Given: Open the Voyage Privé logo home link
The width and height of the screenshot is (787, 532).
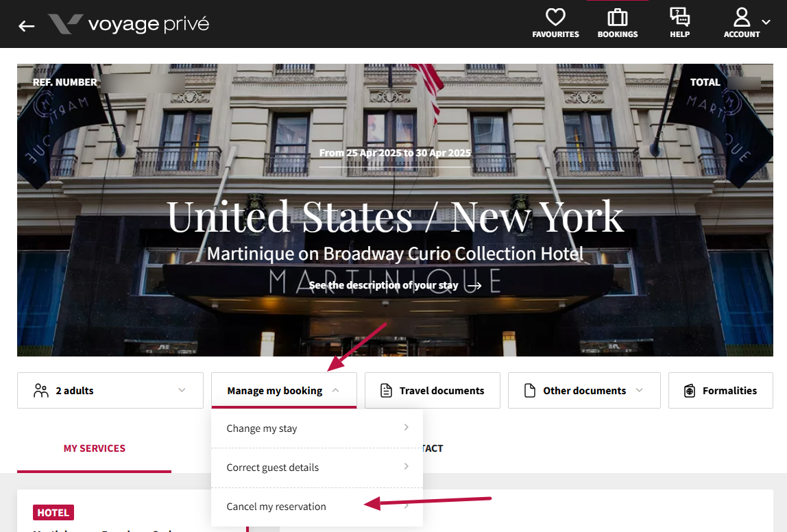Looking at the screenshot, I should point(128,23).
